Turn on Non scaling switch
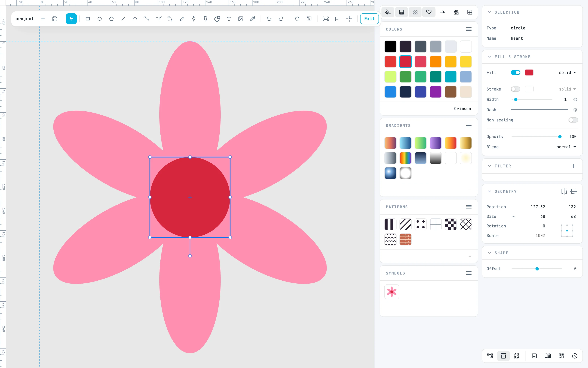588x368 pixels. [x=573, y=120]
